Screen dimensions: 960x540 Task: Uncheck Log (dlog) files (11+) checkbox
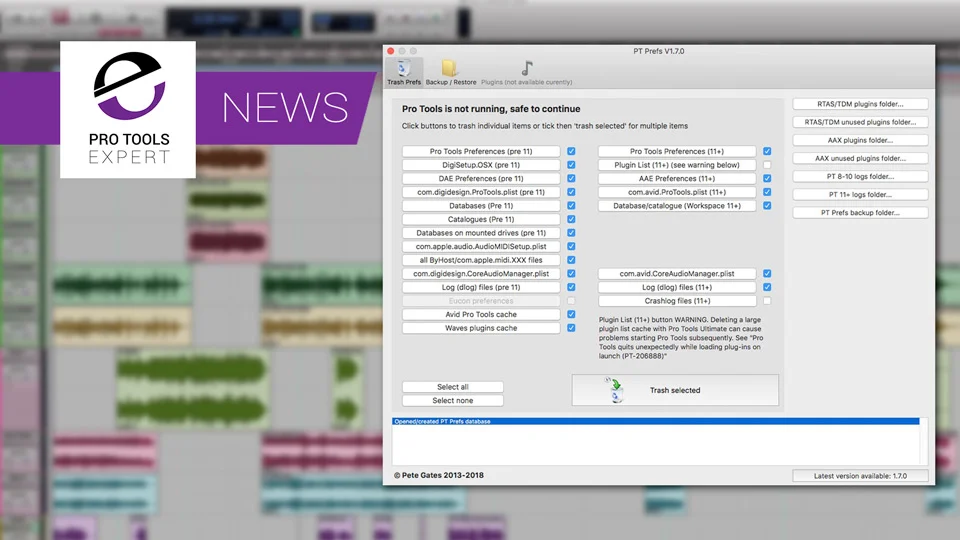click(767, 287)
